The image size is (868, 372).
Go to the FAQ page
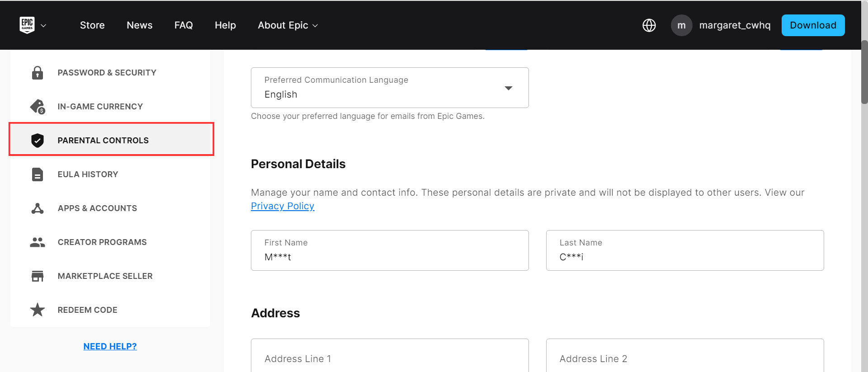[x=184, y=25]
